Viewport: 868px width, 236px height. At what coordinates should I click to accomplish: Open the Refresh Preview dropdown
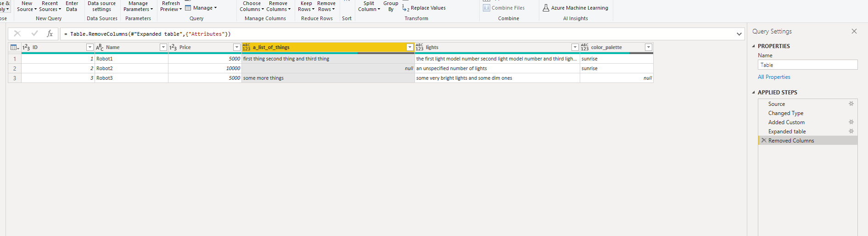171,6
